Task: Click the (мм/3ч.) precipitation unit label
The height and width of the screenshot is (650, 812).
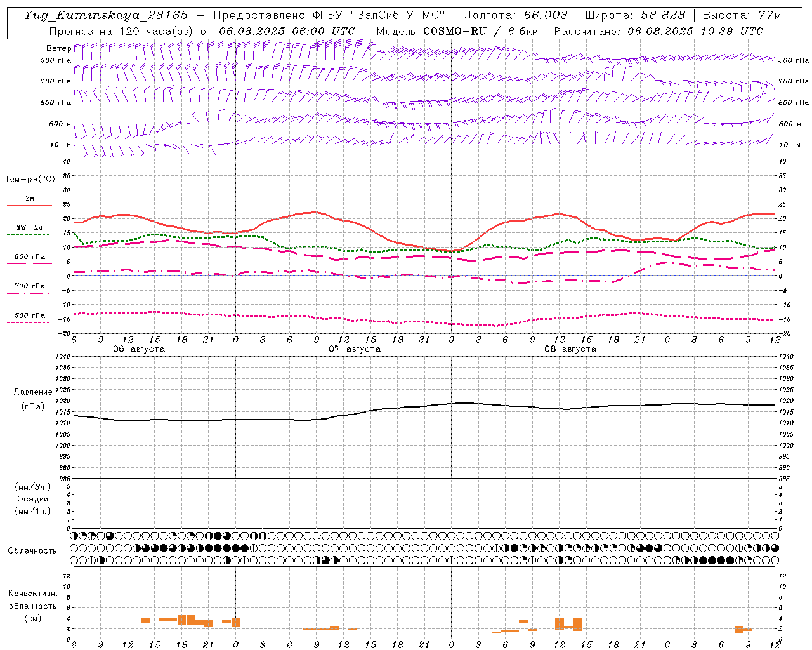Action: tap(33, 487)
